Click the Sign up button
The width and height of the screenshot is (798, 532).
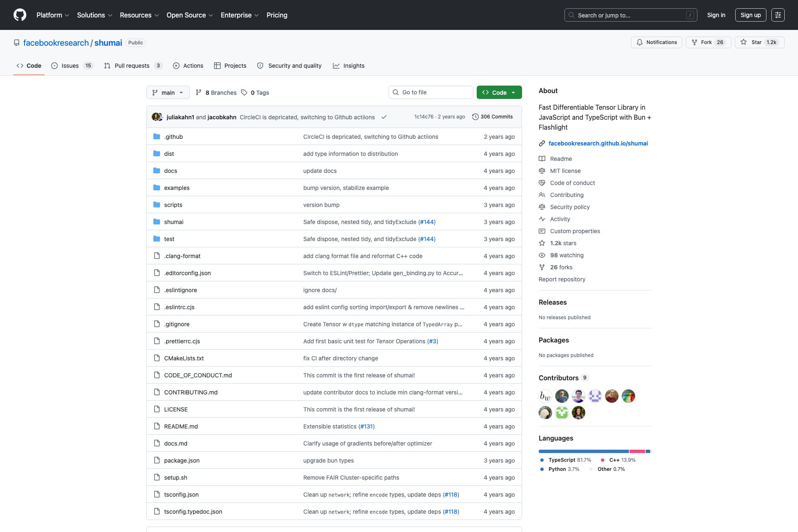point(750,15)
